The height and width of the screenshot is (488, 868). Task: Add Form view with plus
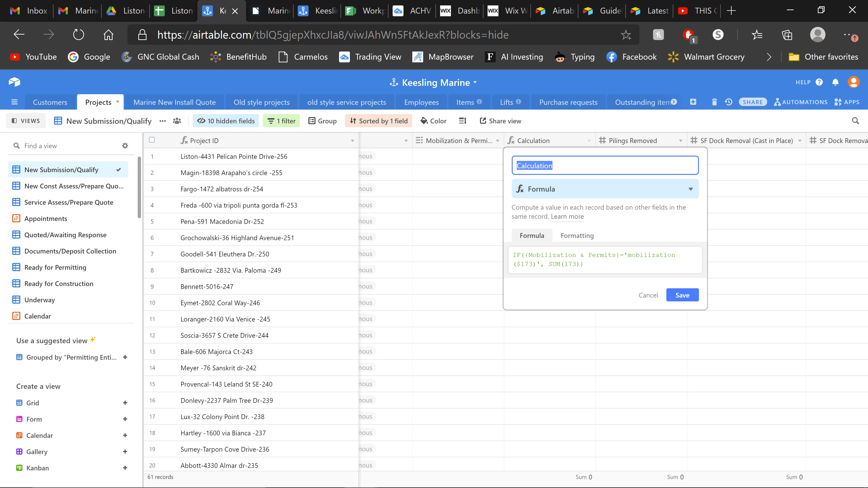[125, 419]
